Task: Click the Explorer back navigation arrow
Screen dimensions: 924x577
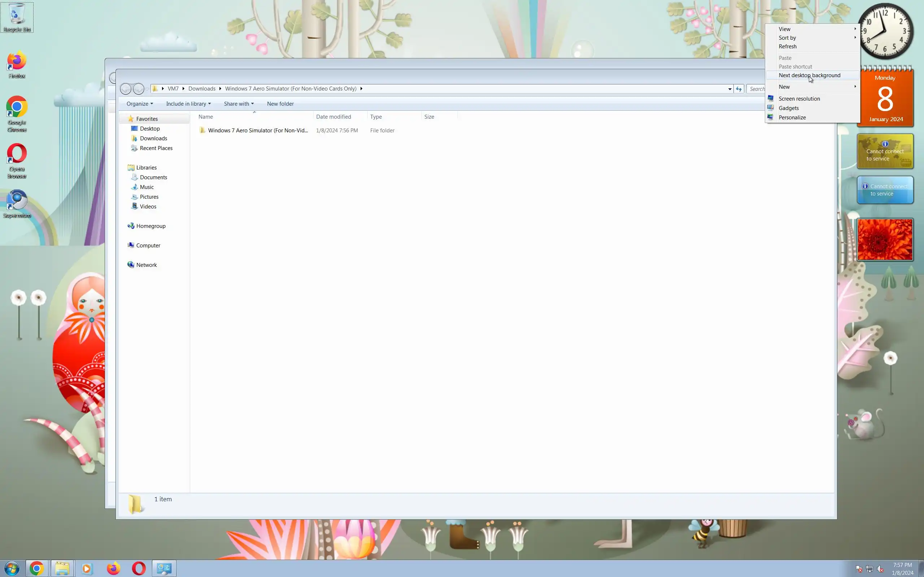Action: pos(126,89)
